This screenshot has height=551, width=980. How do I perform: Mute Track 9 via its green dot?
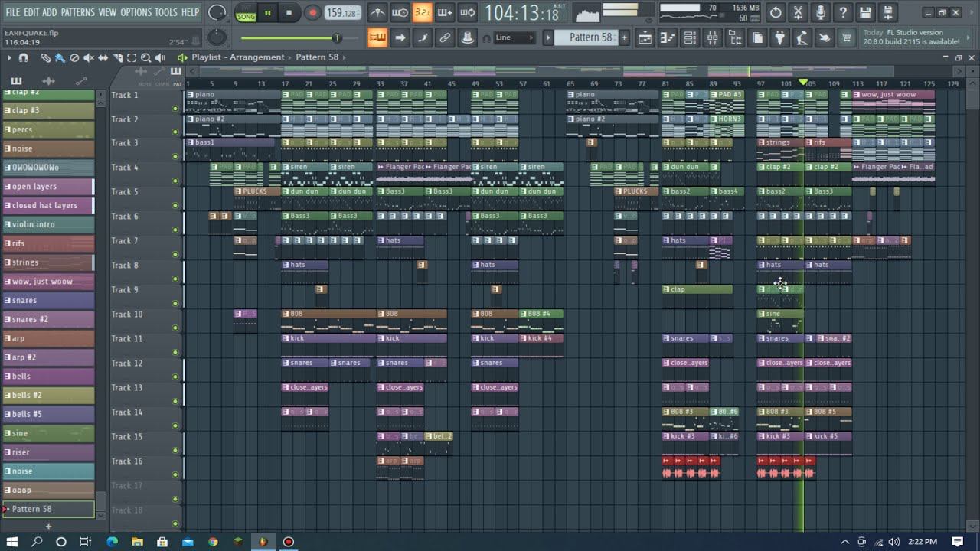coord(175,304)
